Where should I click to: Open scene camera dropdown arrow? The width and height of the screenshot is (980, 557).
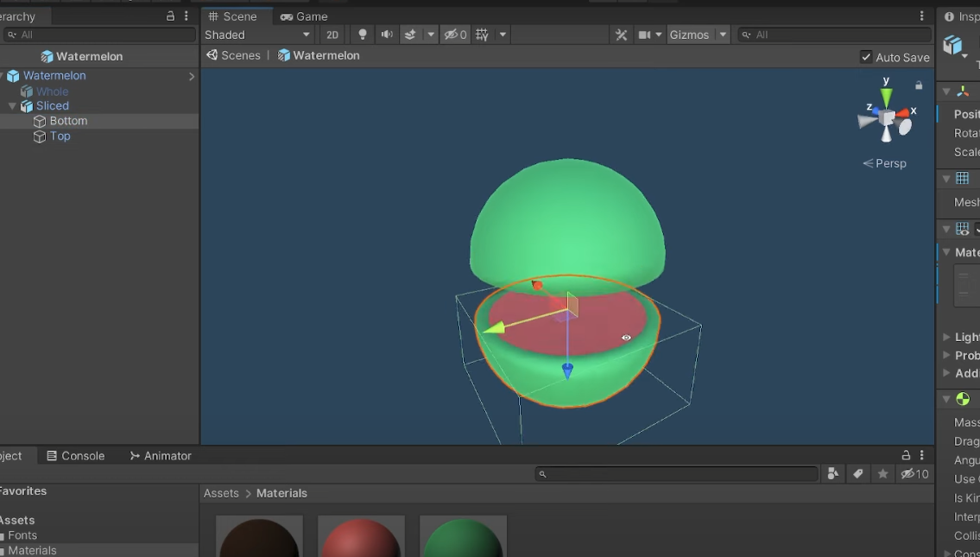[x=658, y=35]
